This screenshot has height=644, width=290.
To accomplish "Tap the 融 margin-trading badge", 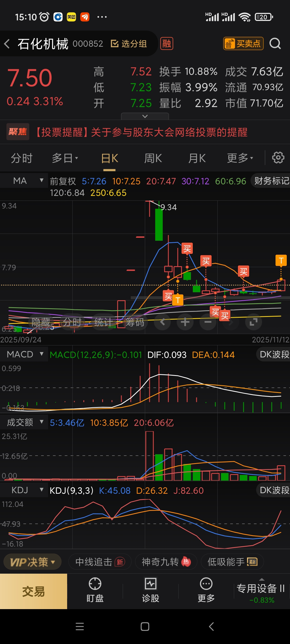I will tap(166, 43).
